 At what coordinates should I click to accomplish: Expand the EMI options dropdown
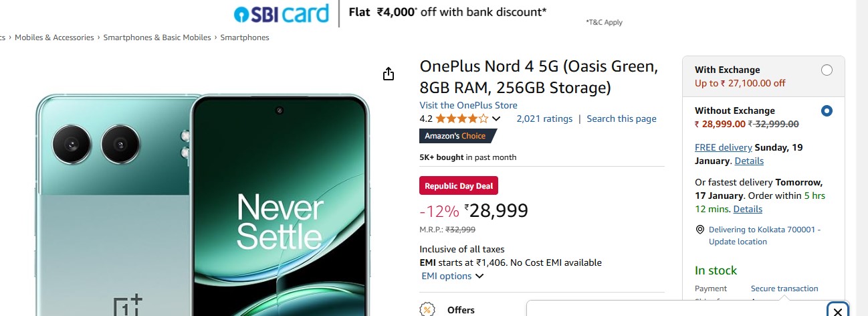point(452,276)
